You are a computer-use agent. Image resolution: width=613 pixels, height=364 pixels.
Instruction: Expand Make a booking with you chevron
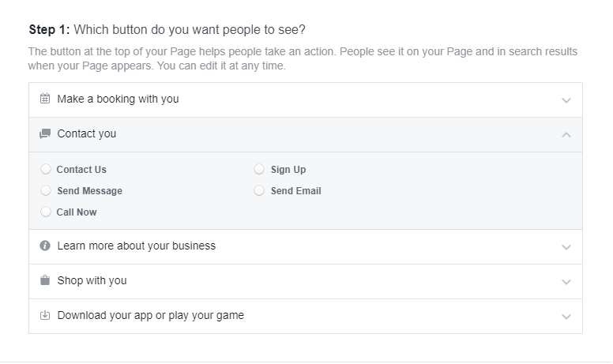coord(566,100)
